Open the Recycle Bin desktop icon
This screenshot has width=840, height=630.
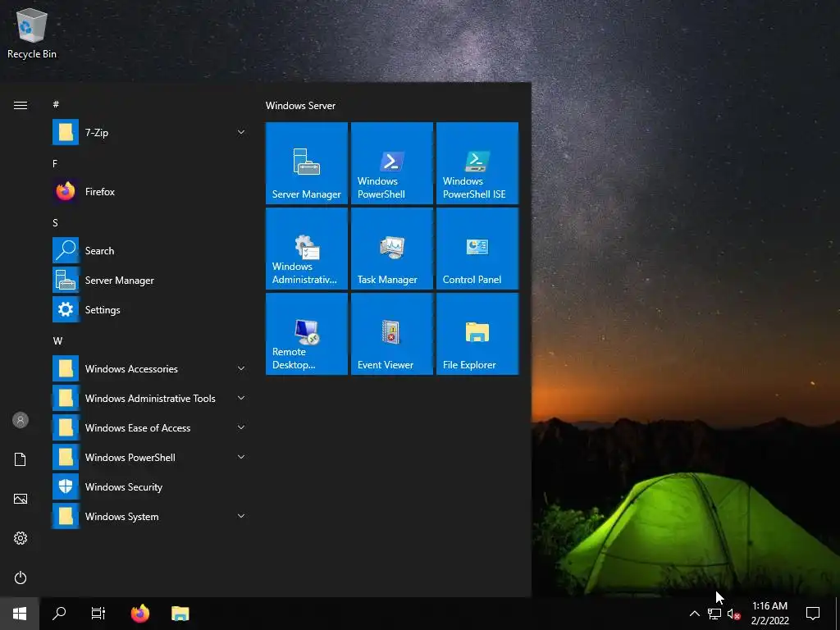pyautogui.click(x=32, y=33)
